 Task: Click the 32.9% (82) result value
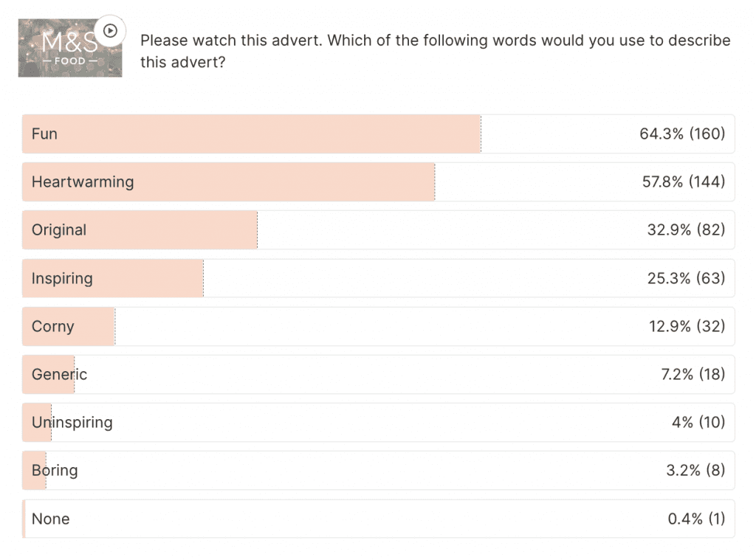(x=686, y=230)
